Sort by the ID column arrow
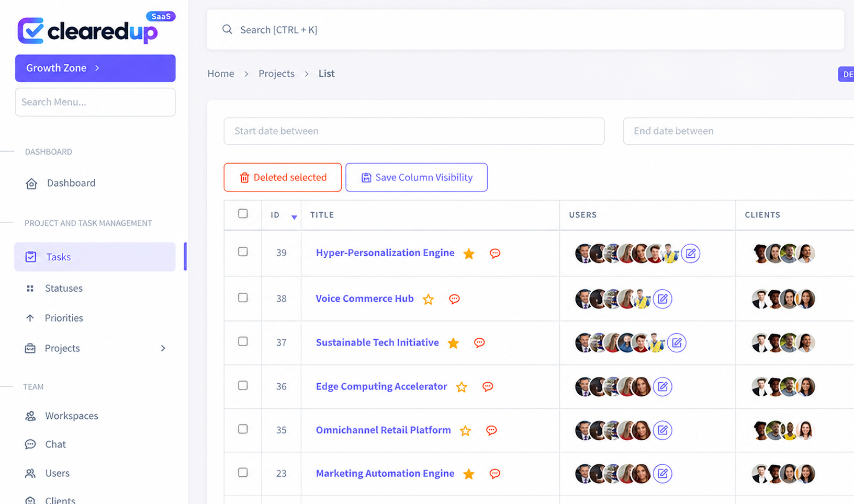854x504 pixels. coord(294,217)
